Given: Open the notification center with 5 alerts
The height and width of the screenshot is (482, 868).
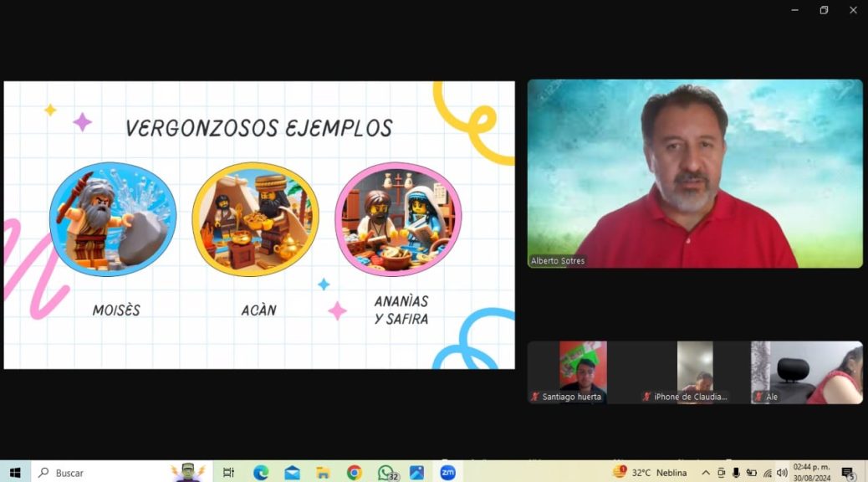Looking at the screenshot, I should (x=848, y=473).
